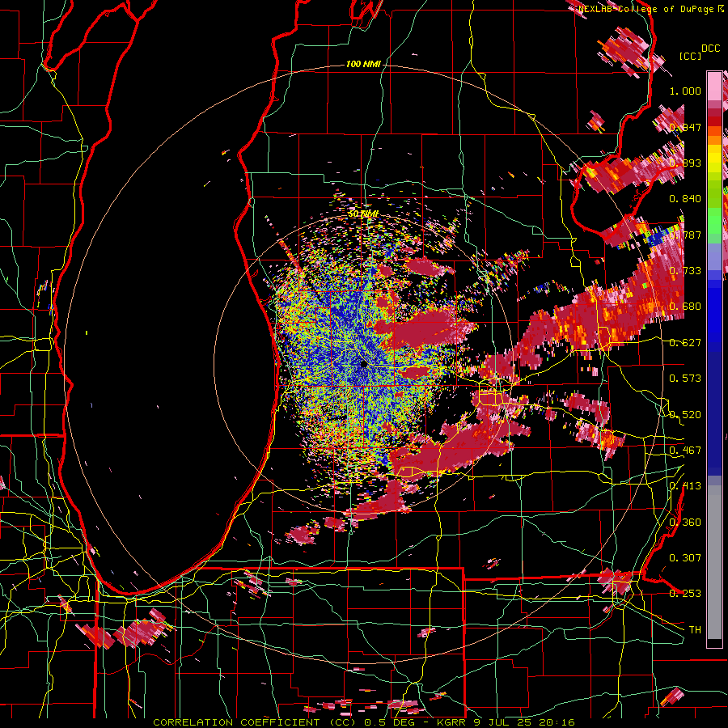This screenshot has width=728, height=728.
Task: Click the [CC] units label
Action: tap(690, 56)
